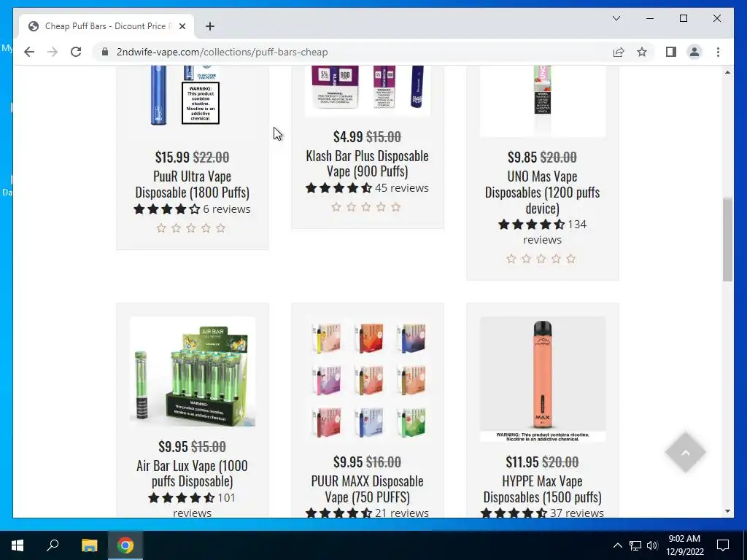747x560 pixels.
Task: Click the 6 reviews text
Action: click(x=227, y=209)
